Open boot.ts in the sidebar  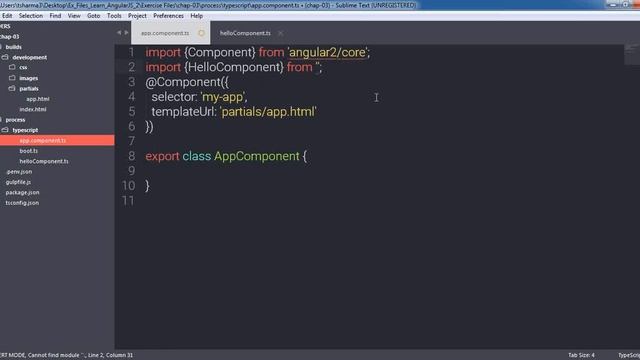(29, 151)
